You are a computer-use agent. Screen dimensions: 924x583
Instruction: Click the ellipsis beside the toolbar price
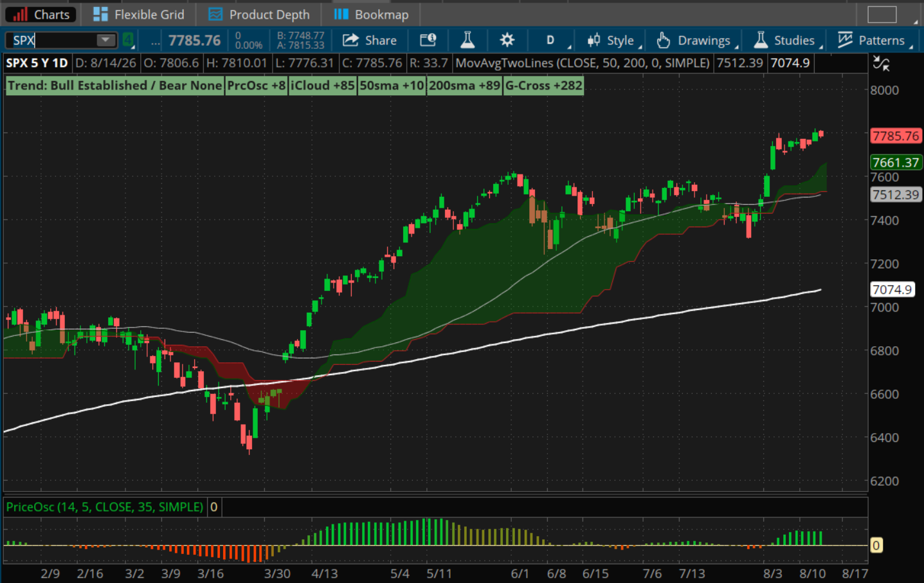coord(156,42)
